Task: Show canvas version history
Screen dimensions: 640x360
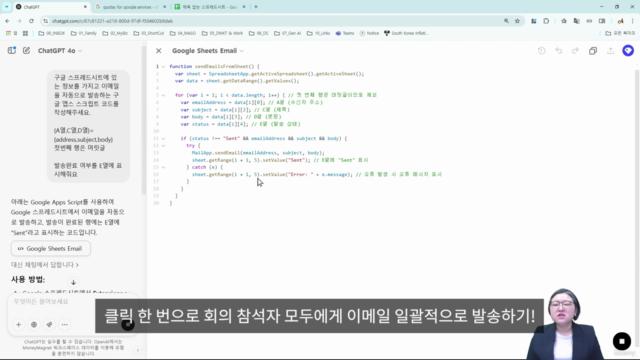Action: coord(542,51)
